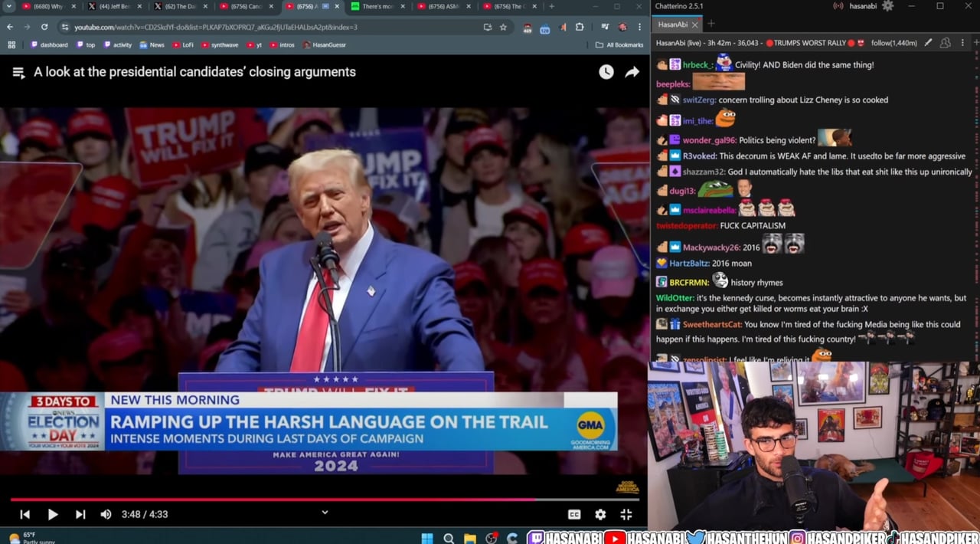Exit full browser view of video
This screenshot has height=544, width=980.
(x=626, y=514)
